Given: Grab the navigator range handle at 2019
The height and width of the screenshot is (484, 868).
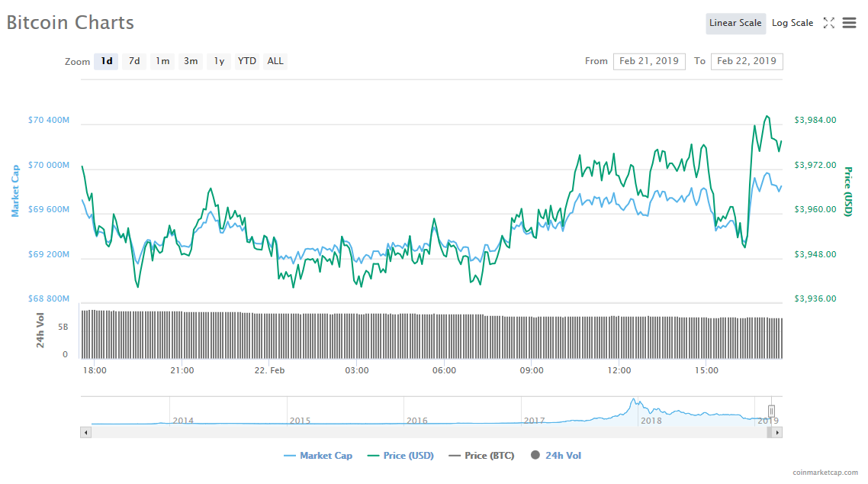Looking at the screenshot, I should [x=771, y=411].
